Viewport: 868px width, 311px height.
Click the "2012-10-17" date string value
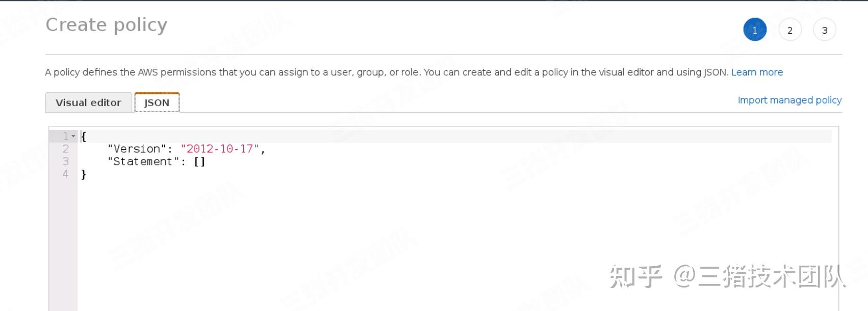[220, 149]
